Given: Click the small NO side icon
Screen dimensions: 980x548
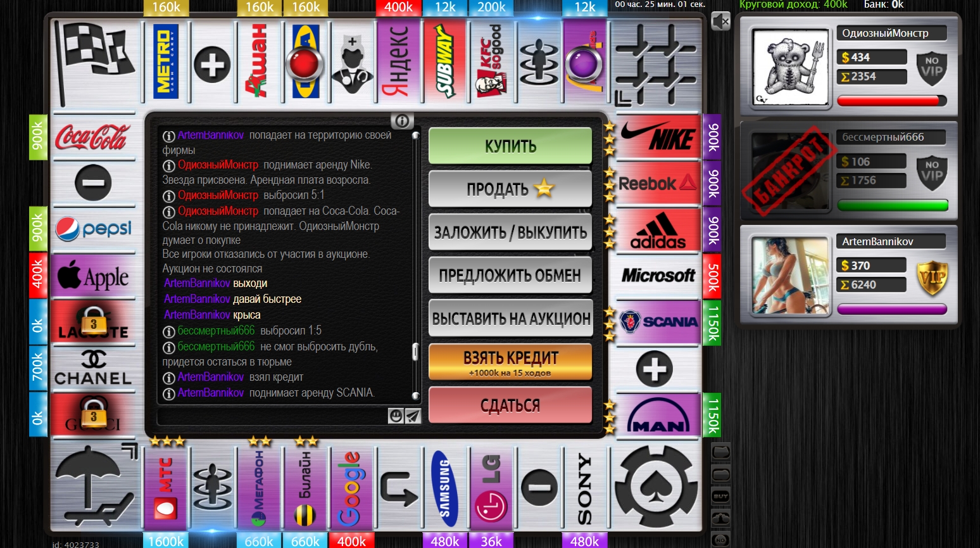Looking at the screenshot, I should [x=720, y=540].
